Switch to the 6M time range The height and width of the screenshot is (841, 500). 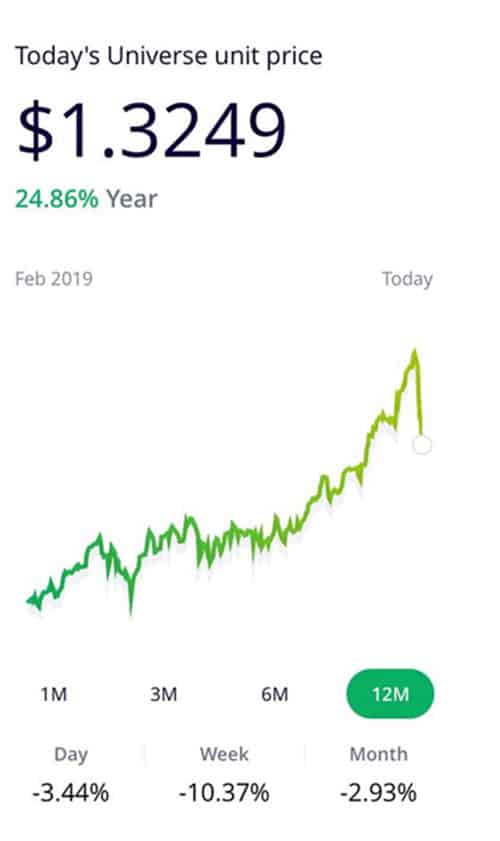[x=275, y=694]
